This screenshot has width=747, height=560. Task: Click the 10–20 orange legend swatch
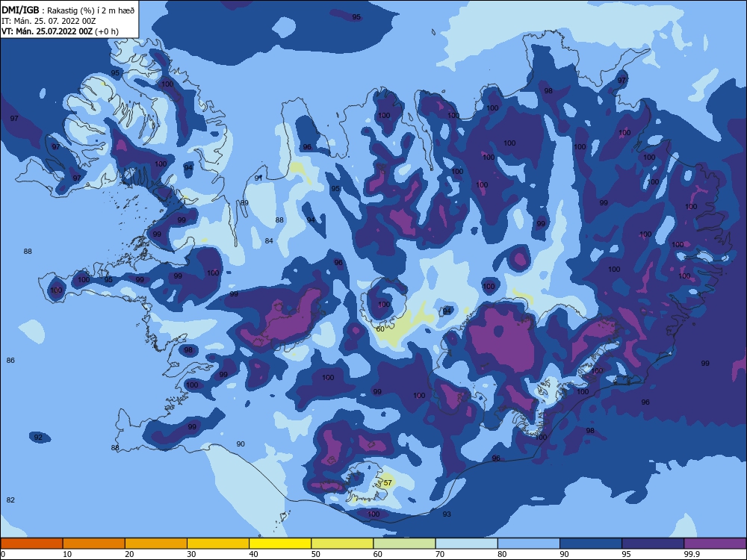(94, 544)
